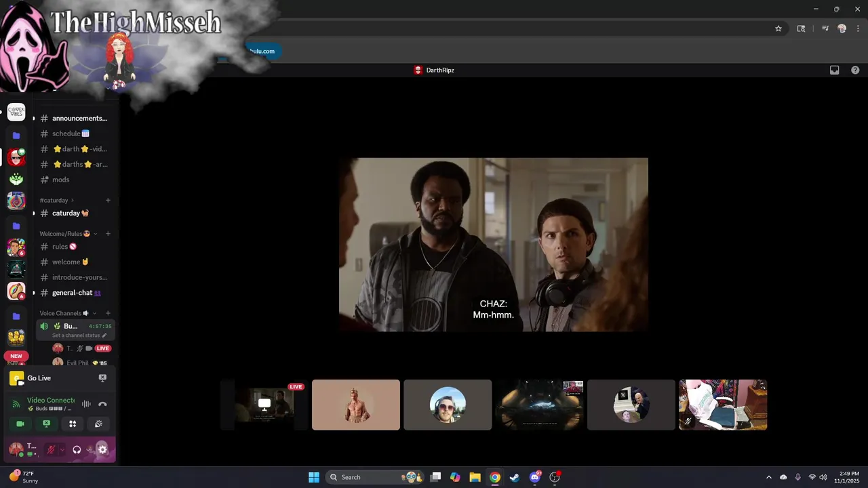Open Steam from the taskbar
Image resolution: width=868 pixels, height=488 pixels.
tap(515, 477)
